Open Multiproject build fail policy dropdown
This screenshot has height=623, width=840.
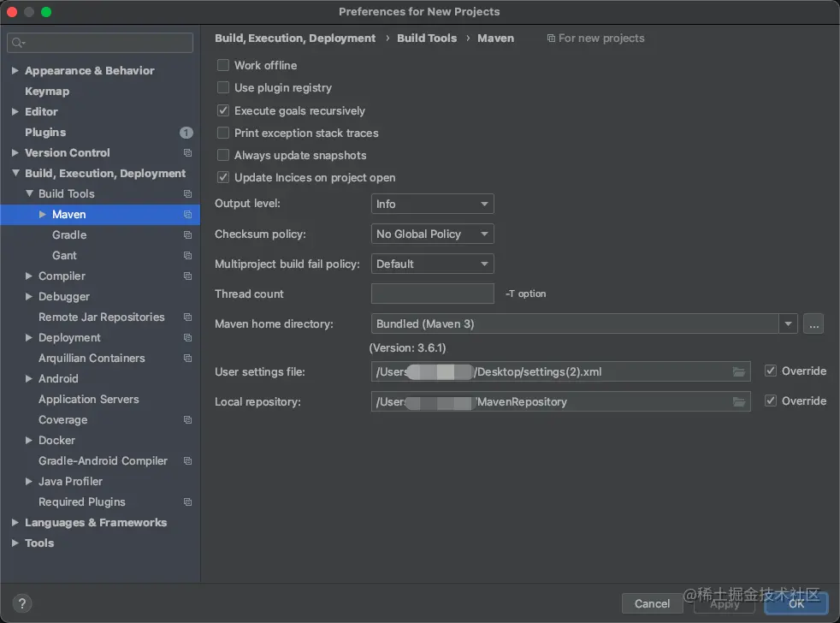(432, 264)
